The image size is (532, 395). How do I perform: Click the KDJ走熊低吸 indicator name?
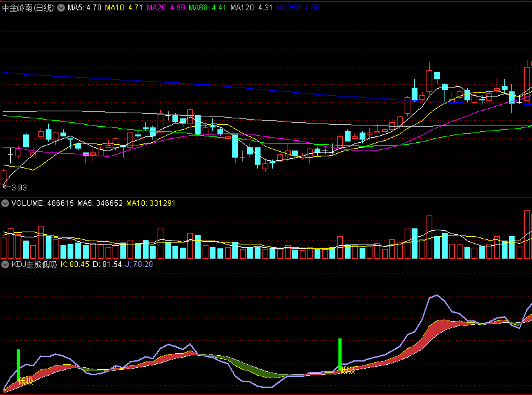click(x=34, y=264)
